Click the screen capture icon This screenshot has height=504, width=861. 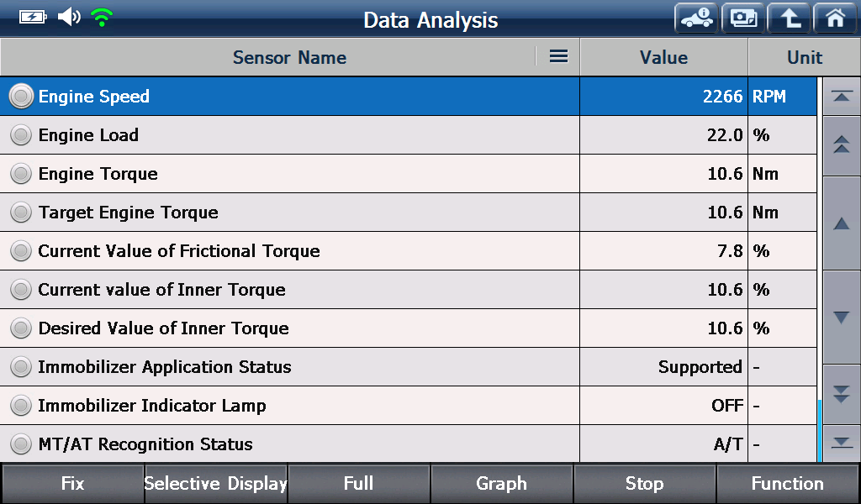pos(743,18)
